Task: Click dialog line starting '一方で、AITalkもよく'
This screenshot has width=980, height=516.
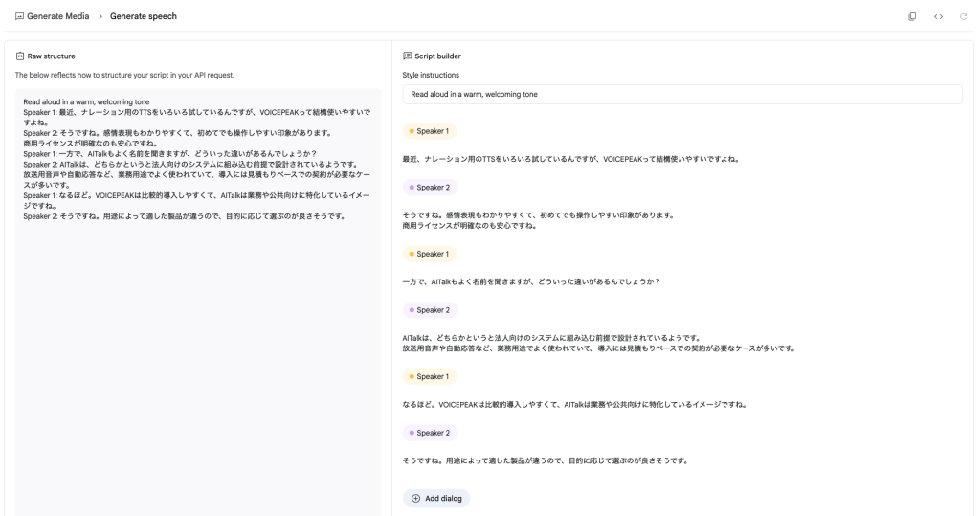Action: [531, 282]
